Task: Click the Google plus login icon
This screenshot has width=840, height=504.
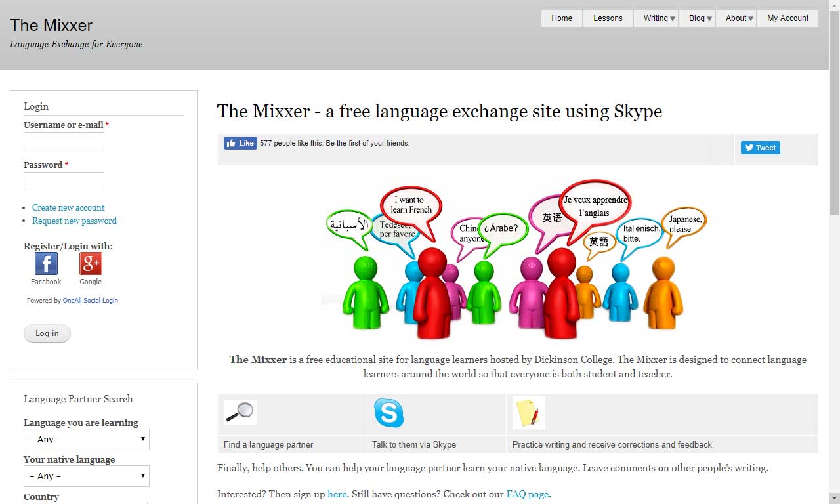Action: [91, 264]
